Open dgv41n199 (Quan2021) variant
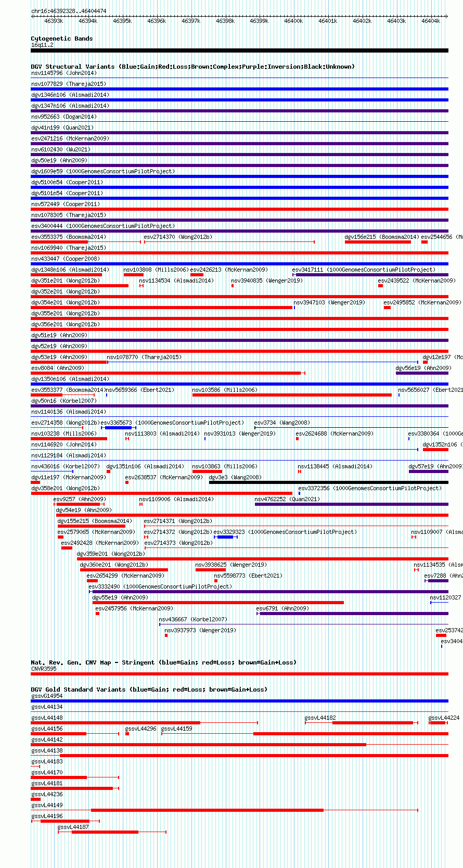This screenshot has height=868, width=463. pyautogui.click(x=62, y=127)
